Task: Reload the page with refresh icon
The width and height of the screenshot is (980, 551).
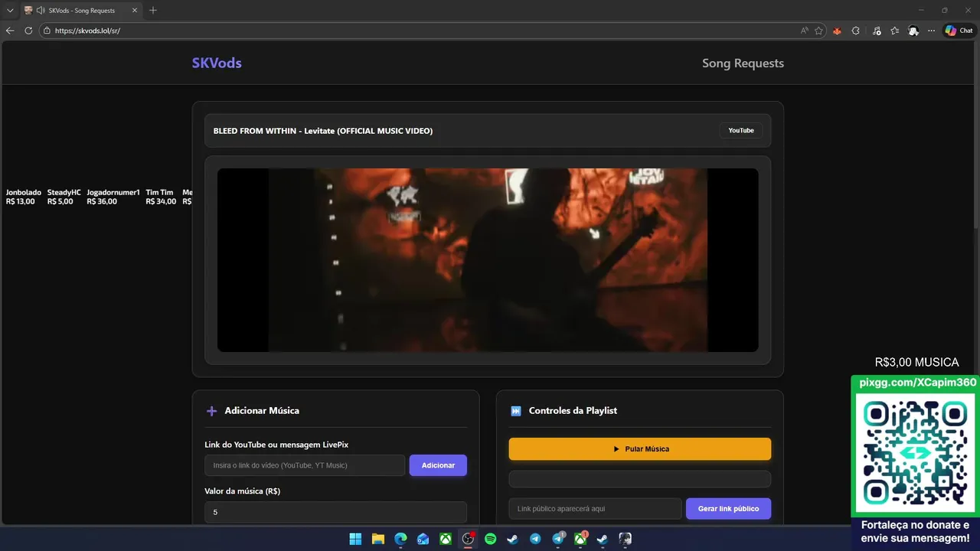Action: [28, 31]
